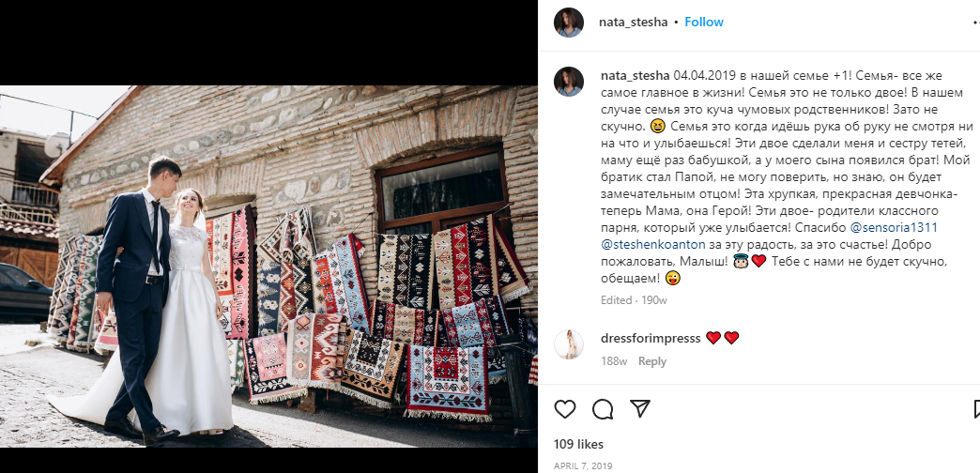980x473 pixels.
Task: Open @sensoria1311 mention link
Action: coord(894,227)
